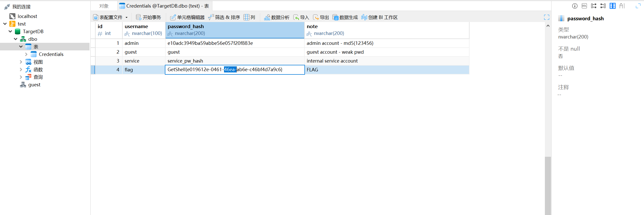The image size is (644, 215).
Task: Select the e10adc3949ba59abbe56e057f20f883e hash cell
Action: [x=235, y=43]
